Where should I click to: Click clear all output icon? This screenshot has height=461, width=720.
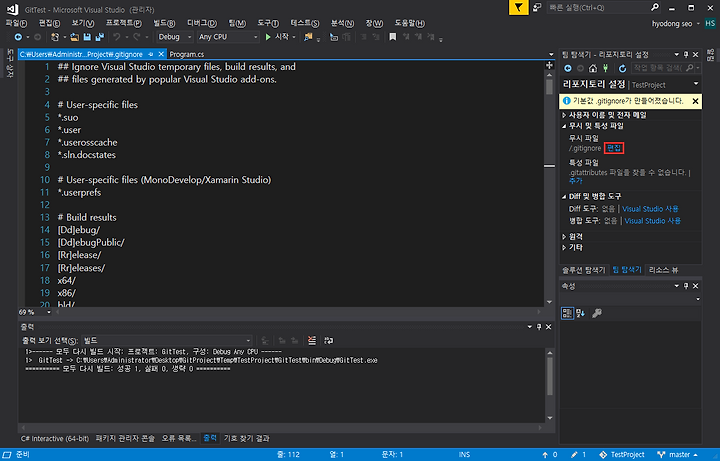click(x=312, y=340)
